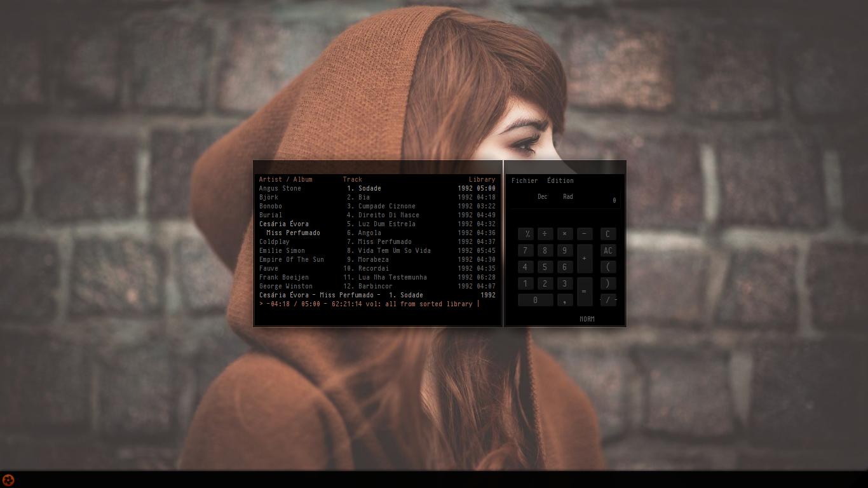
Task: Click digit 7 on the calculator
Action: 526,250
